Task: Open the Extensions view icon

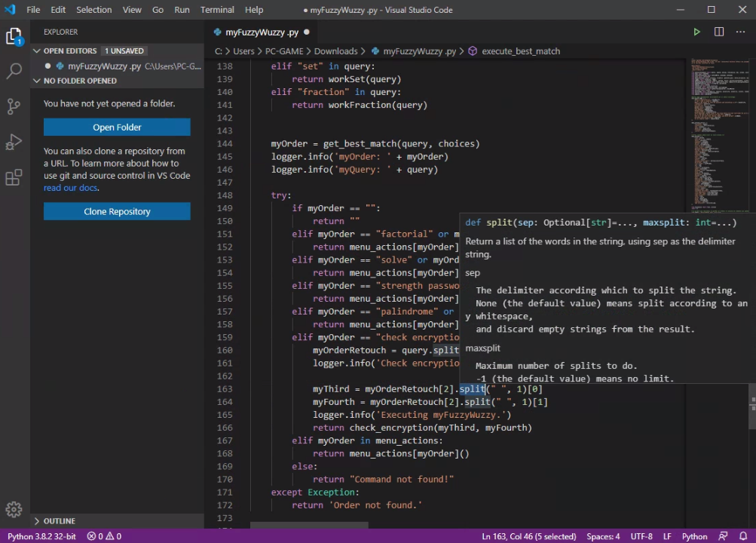Action: tap(15, 176)
